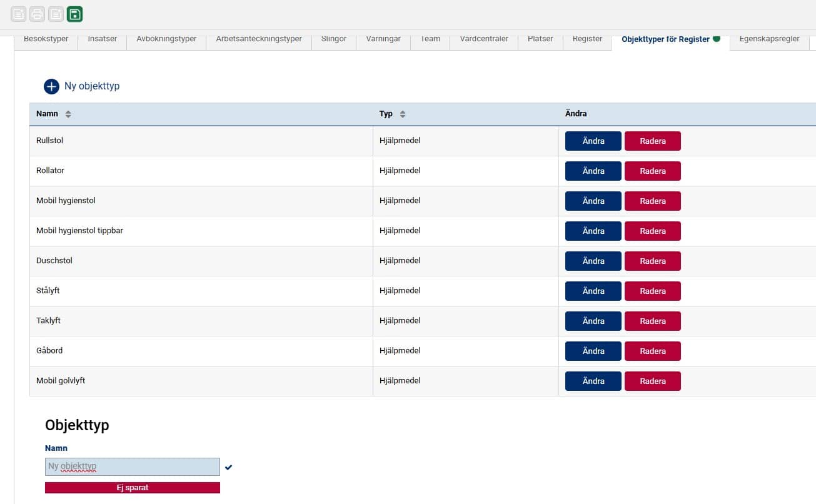This screenshot has height=504, width=816.
Task: Click Radera for Mobil golvlyft
Action: tap(652, 381)
